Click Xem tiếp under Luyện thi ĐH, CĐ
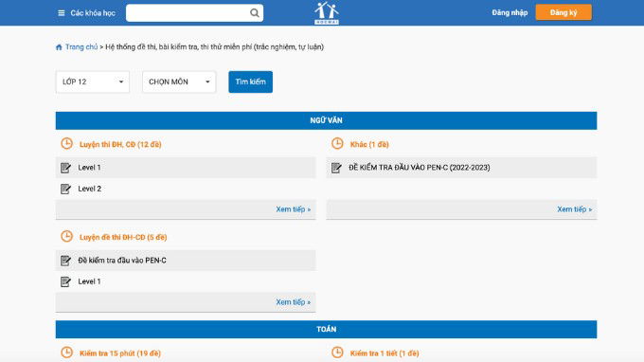The image size is (644, 362). (294, 209)
